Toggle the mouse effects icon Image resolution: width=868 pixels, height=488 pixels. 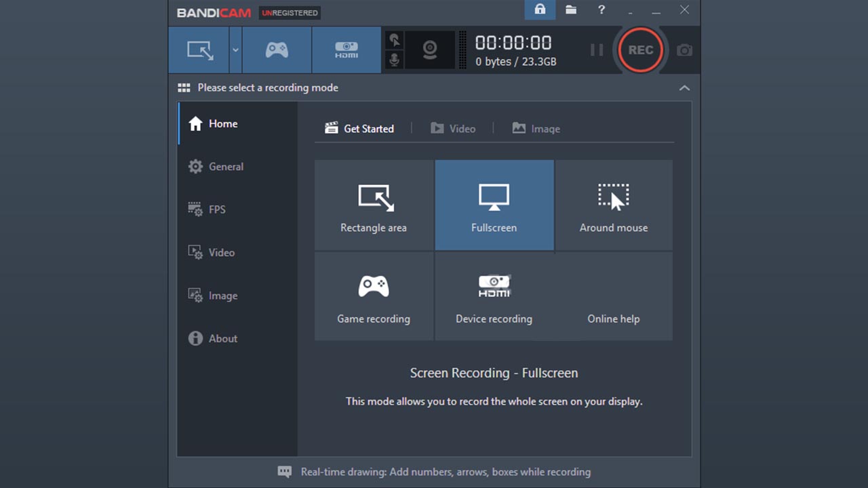coord(394,40)
